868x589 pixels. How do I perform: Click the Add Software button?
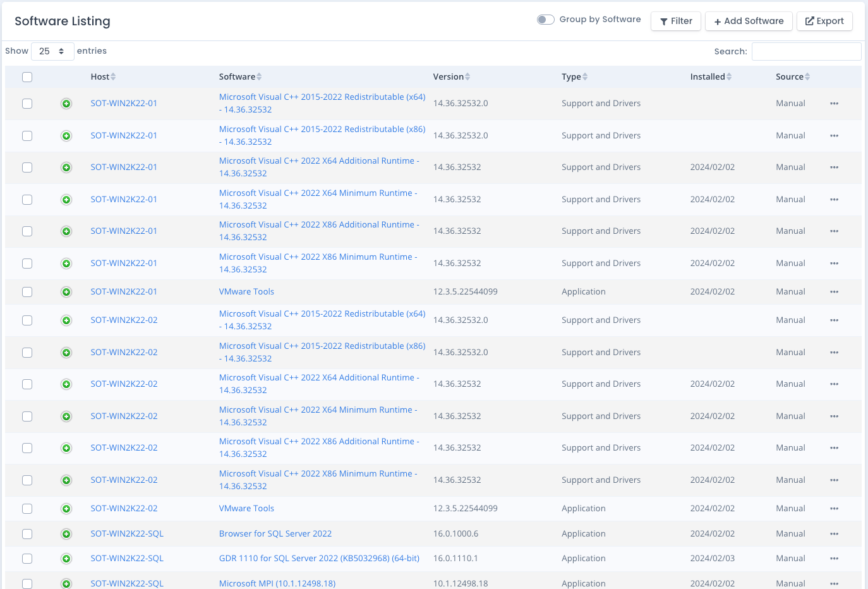click(x=749, y=21)
